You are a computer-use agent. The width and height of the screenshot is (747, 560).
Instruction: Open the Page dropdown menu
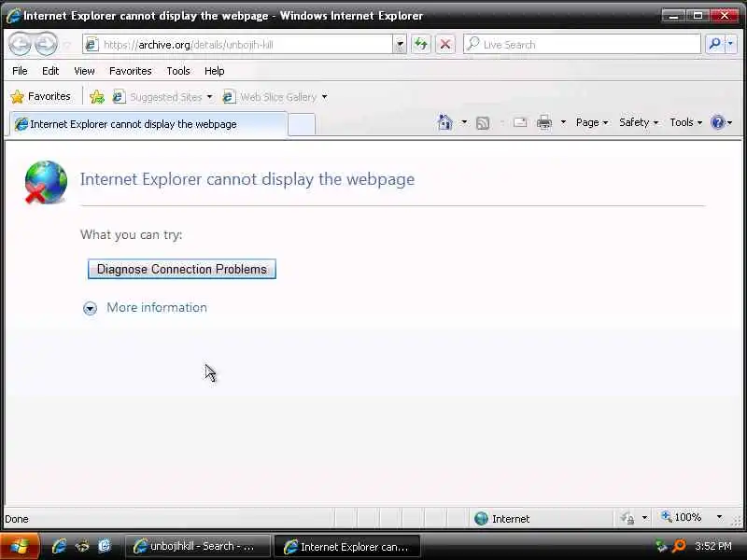(592, 122)
